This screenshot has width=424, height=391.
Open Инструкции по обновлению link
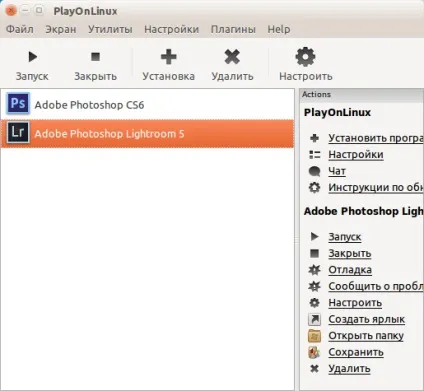(376, 187)
